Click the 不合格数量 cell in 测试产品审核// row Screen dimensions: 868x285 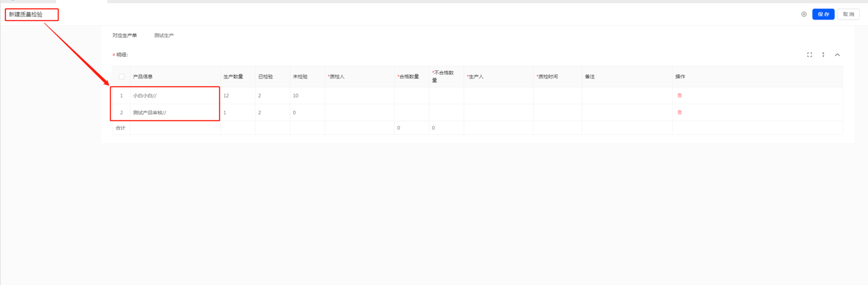(x=446, y=112)
